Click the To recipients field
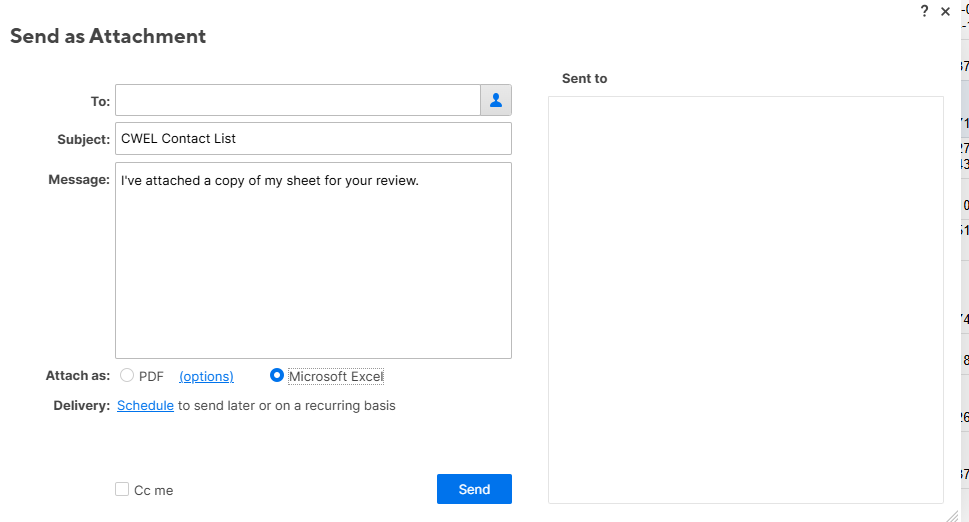Screen dimensions: 969x522 (298, 100)
